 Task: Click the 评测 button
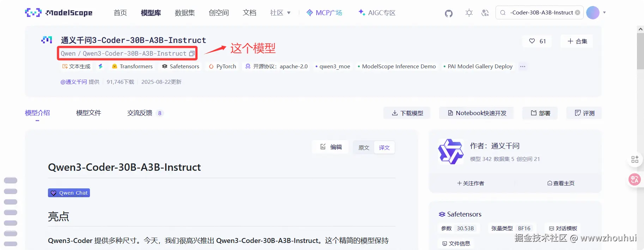pyautogui.click(x=584, y=113)
